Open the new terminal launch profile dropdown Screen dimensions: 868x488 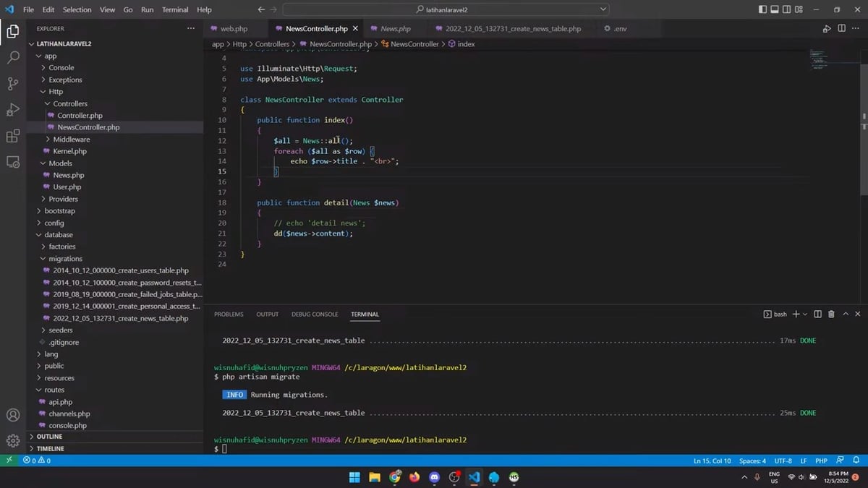point(806,314)
